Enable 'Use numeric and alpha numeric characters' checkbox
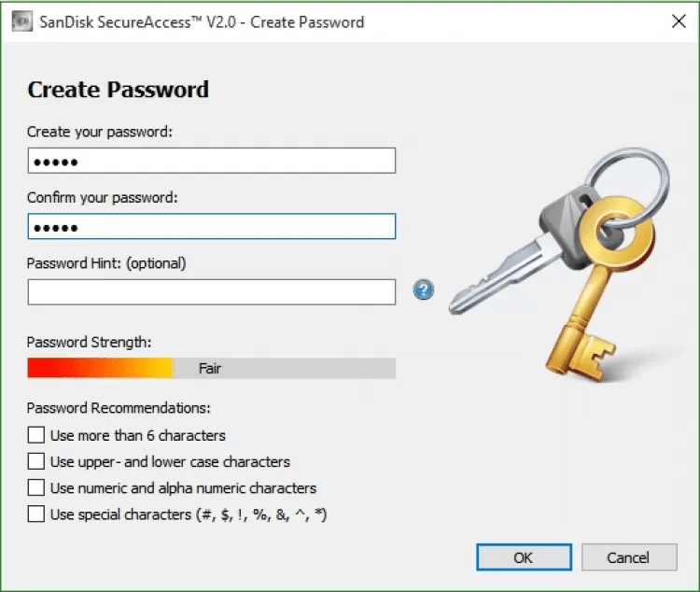 [x=36, y=487]
